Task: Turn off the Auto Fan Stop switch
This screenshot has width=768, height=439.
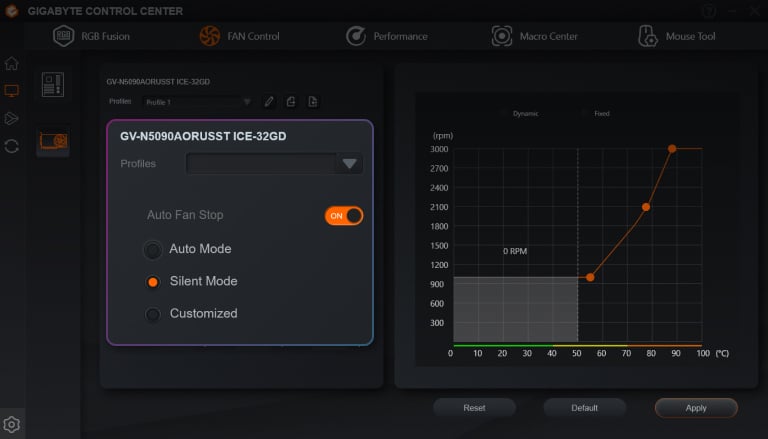Action: click(x=343, y=216)
